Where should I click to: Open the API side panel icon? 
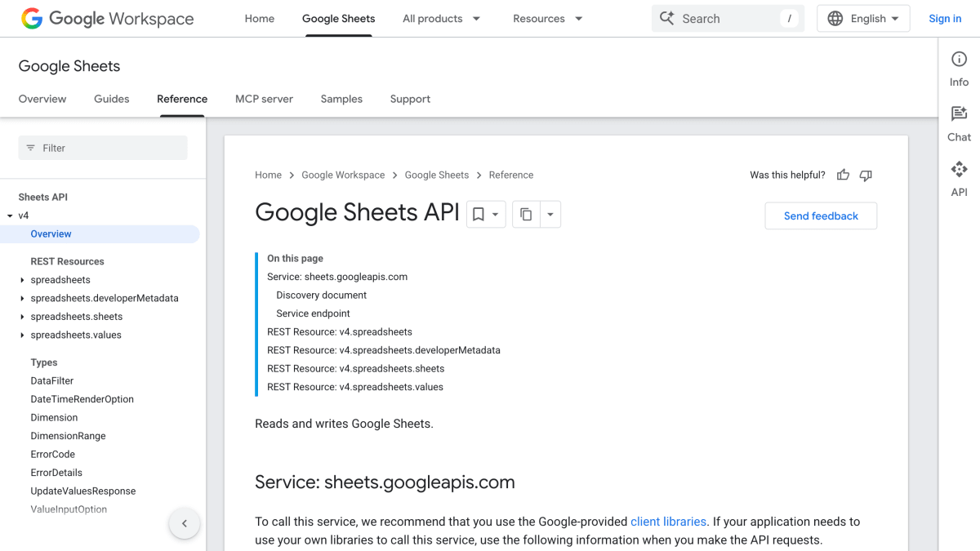pyautogui.click(x=959, y=169)
